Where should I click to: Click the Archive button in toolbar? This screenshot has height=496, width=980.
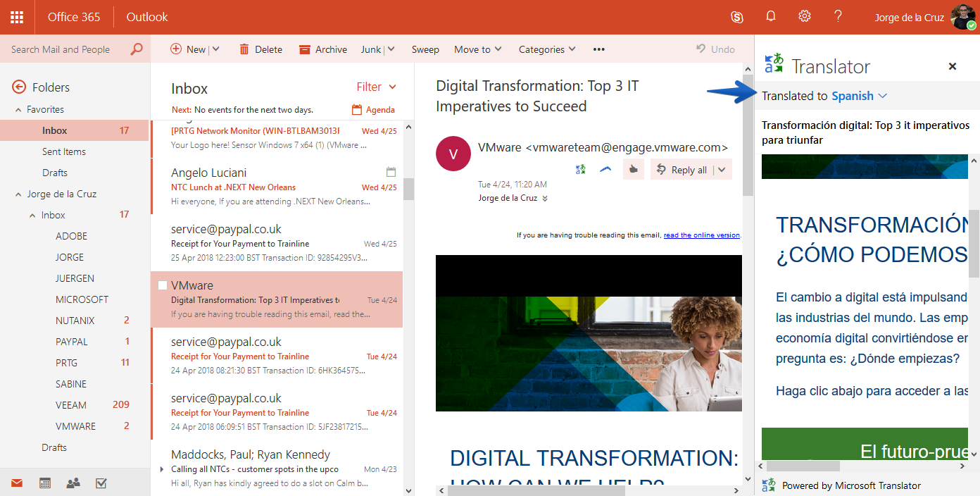coord(323,49)
